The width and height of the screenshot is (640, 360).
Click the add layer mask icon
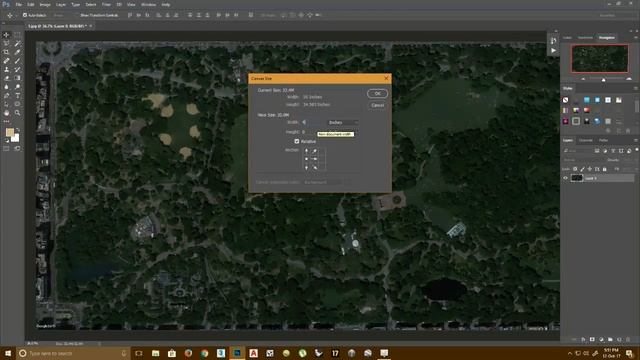pos(592,339)
